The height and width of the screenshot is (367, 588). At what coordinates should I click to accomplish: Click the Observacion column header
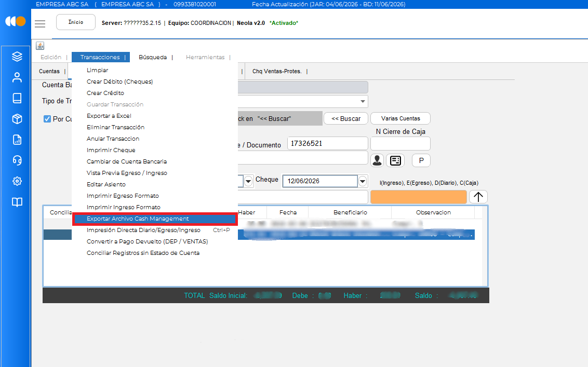click(433, 212)
